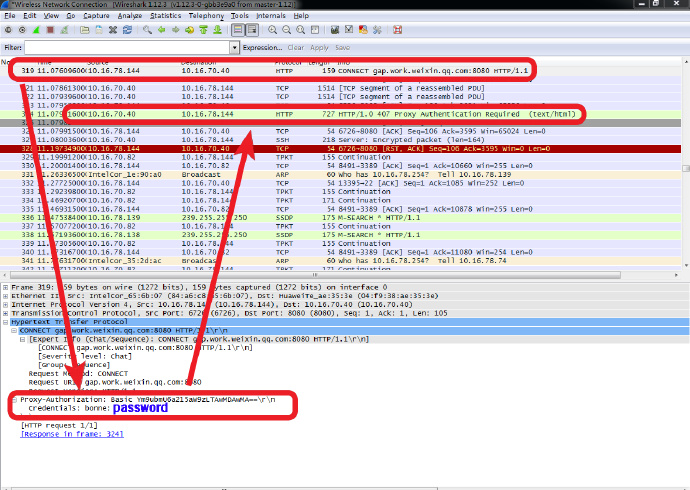690x490 pixels.
Task: Open the Edit menu
Action: (29, 15)
